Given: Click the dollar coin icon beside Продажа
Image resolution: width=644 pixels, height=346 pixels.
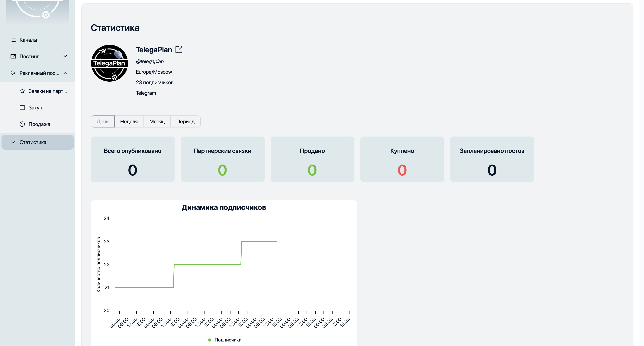Looking at the screenshot, I should click(22, 124).
